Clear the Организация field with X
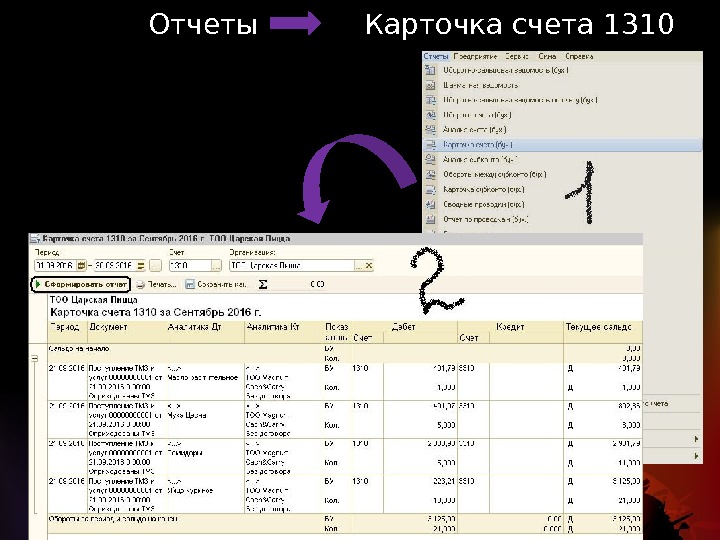The height and width of the screenshot is (540, 720). pyautogui.click(x=369, y=265)
